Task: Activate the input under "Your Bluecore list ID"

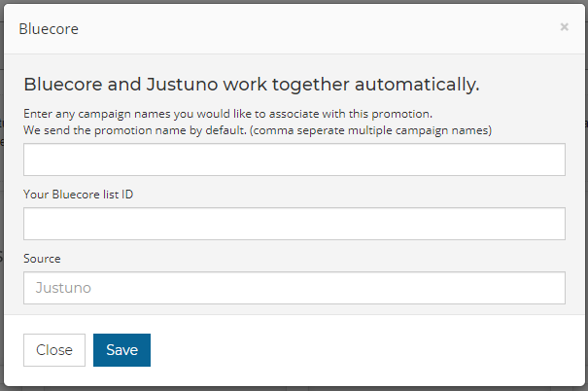Action: [x=294, y=224]
